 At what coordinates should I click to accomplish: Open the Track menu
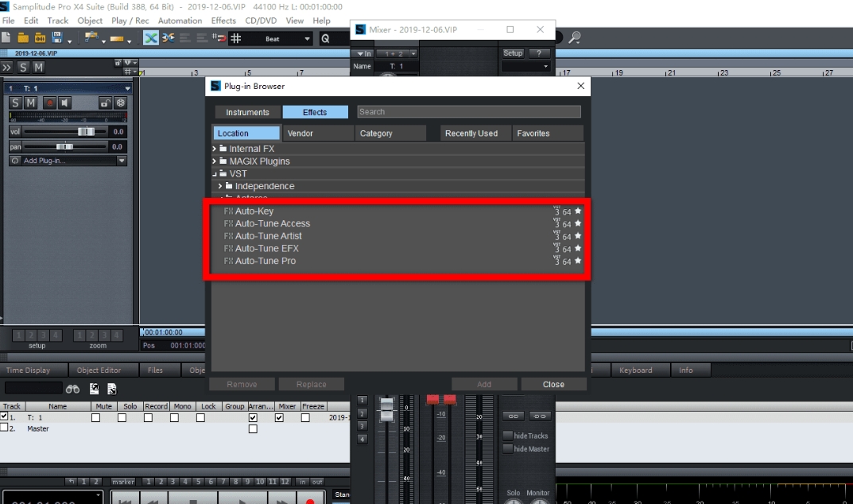pyautogui.click(x=58, y=21)
